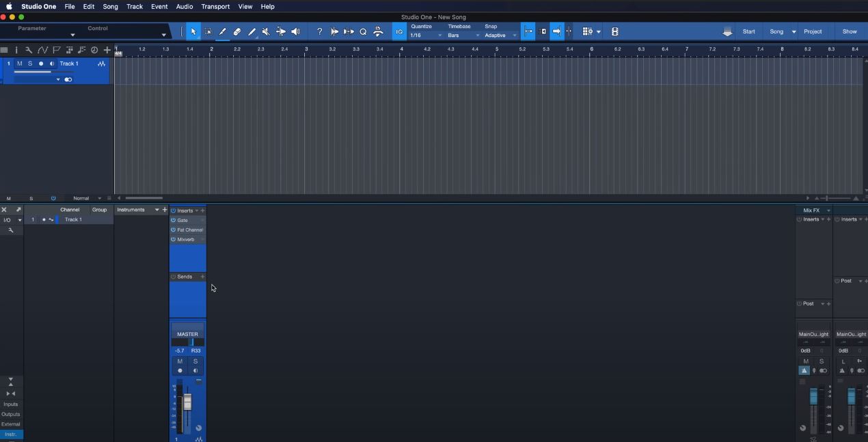Screen dimensions: 868x442
Task: Expand the Parameter dropdown arrow
Action: coord(72,35)
